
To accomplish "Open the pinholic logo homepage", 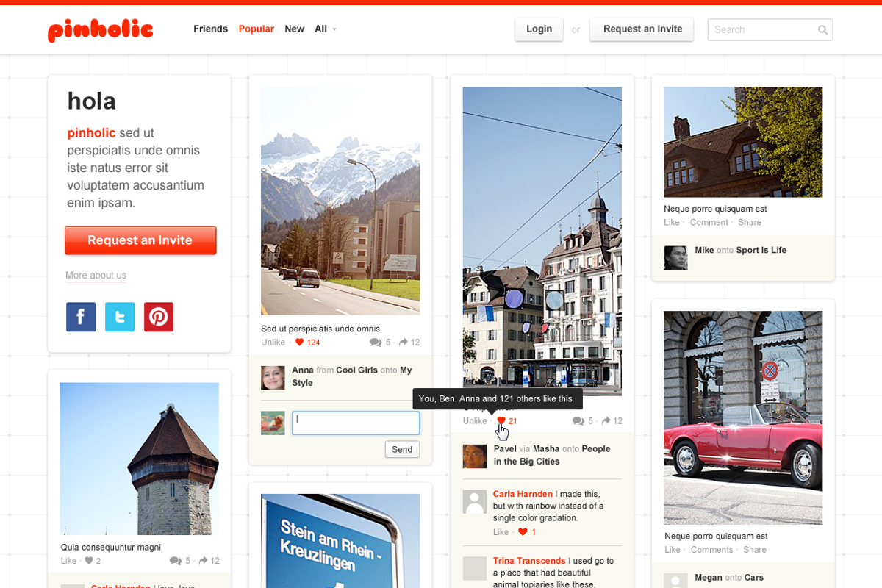I will (100, 29).
